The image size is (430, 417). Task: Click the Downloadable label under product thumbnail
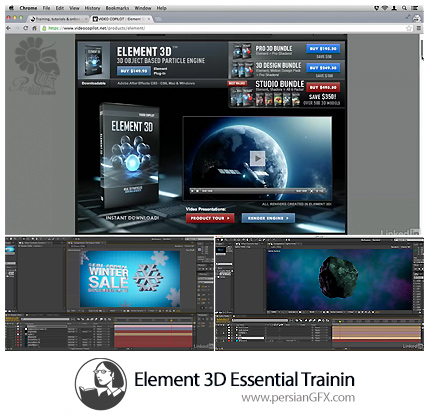pos(94,83)
